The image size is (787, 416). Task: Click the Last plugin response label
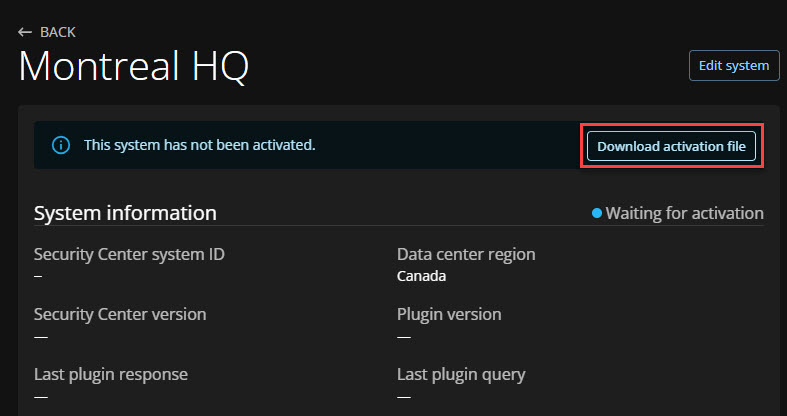coord(111,374)
